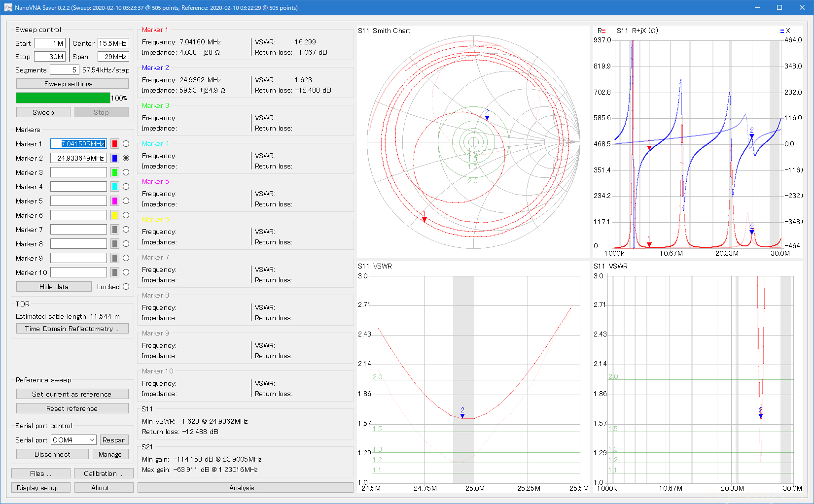Click marker 2 on the Smith chart
The image size is (814, 504).
point(487,118)
